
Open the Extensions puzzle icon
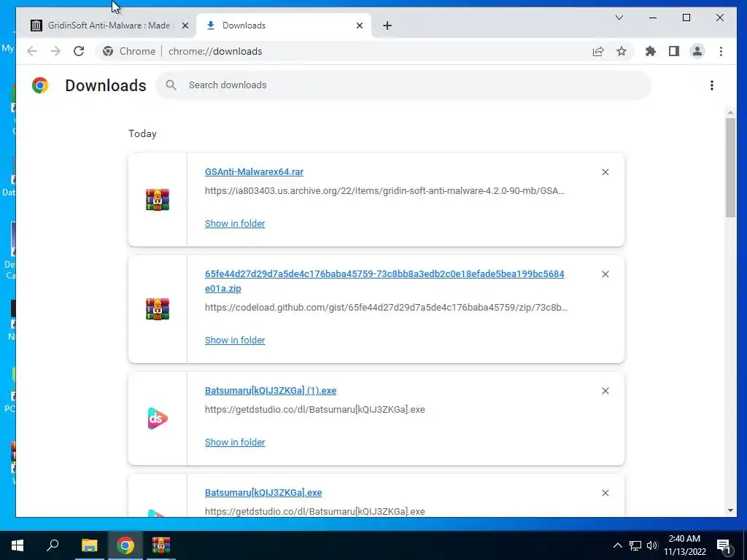point(650,52)
